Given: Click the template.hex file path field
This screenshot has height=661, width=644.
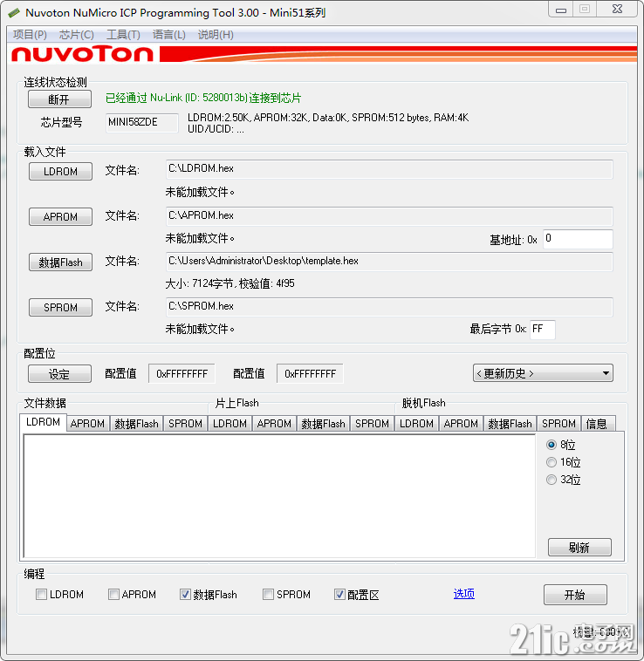Looking at the screenshot, I should (x=389, y=262).
